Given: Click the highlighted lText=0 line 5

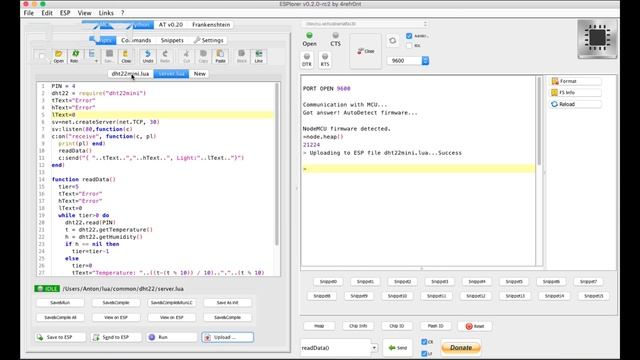Looking at the screenshot, I should [162, 115].
